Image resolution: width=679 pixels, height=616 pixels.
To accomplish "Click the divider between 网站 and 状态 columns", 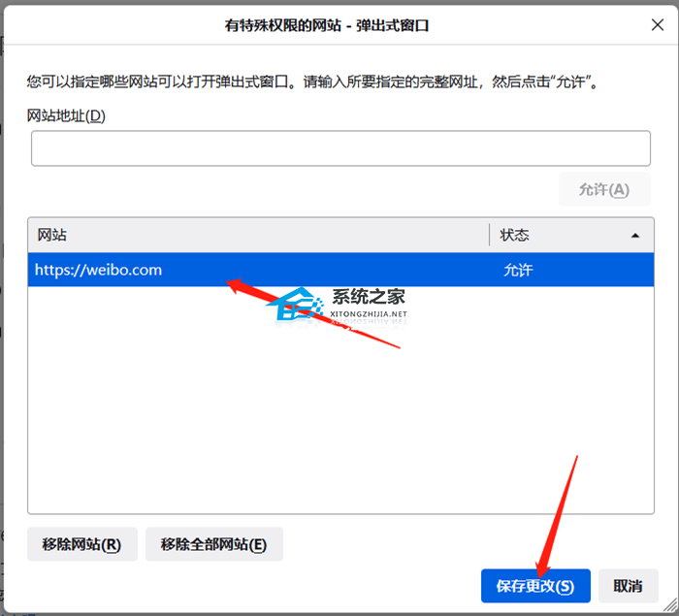I will tap(490, 236).
